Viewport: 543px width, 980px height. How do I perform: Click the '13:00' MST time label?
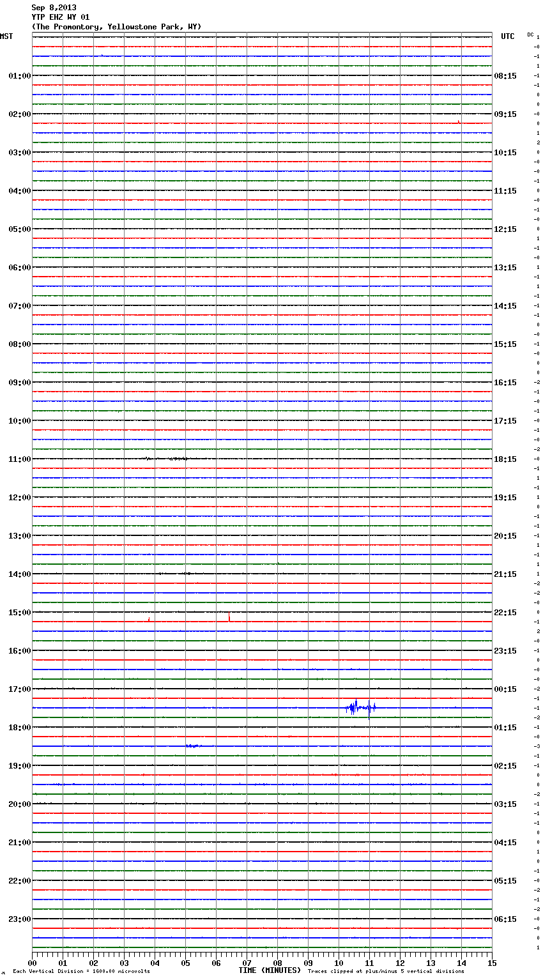20,536
